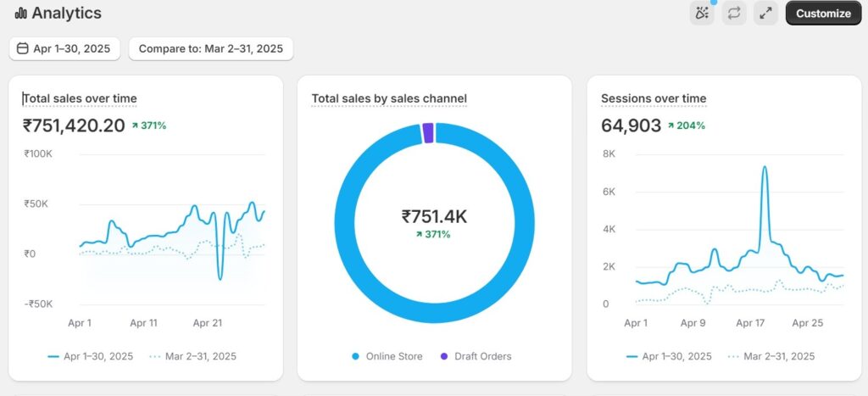This screenshot has width=868, height=396.
Task: Click the auto-refresh arrows icon
Action: click(734, 13)
